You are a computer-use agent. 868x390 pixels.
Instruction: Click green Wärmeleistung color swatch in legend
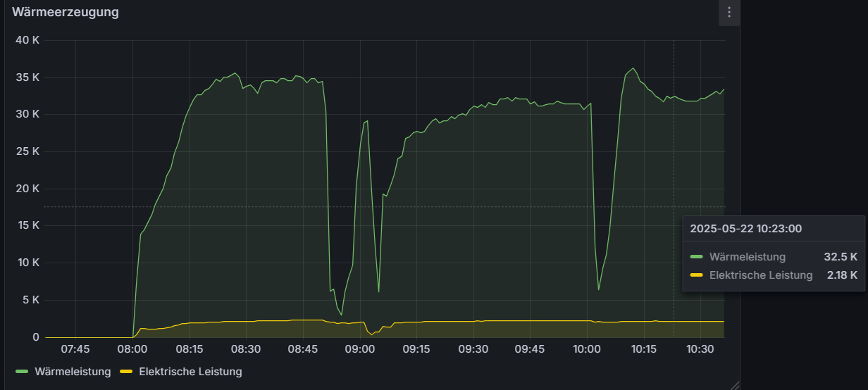22,372
